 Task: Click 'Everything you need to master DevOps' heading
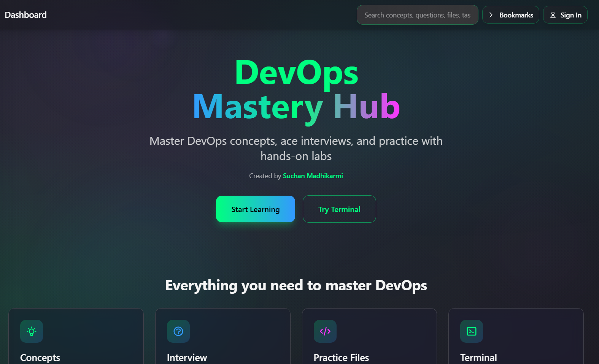[296, 285]
